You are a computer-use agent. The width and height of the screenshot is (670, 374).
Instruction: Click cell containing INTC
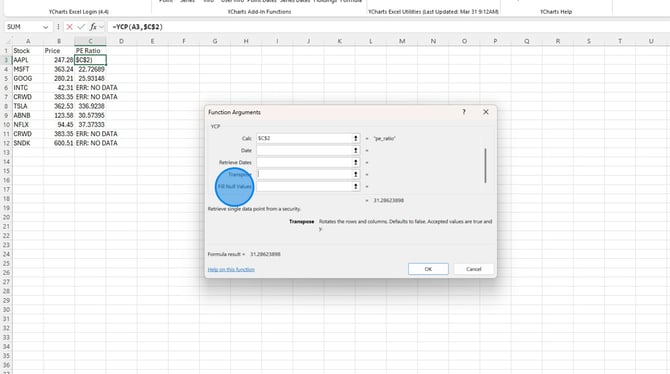point(28,88)
